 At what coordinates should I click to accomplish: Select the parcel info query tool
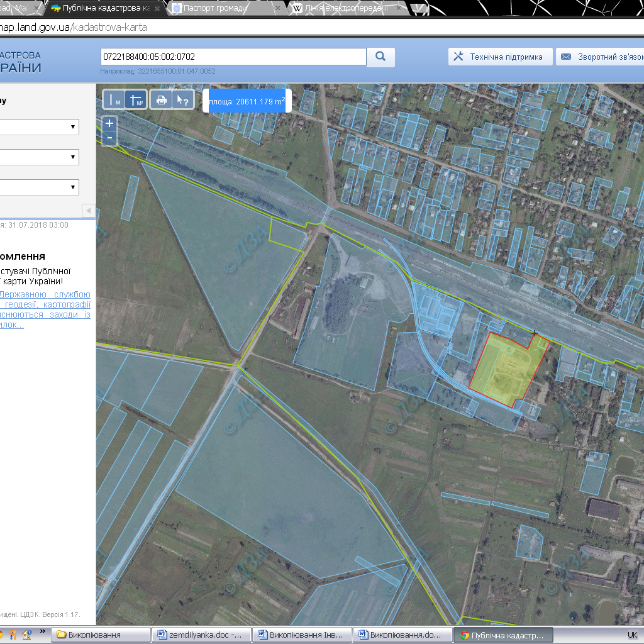tap(182, 100)
